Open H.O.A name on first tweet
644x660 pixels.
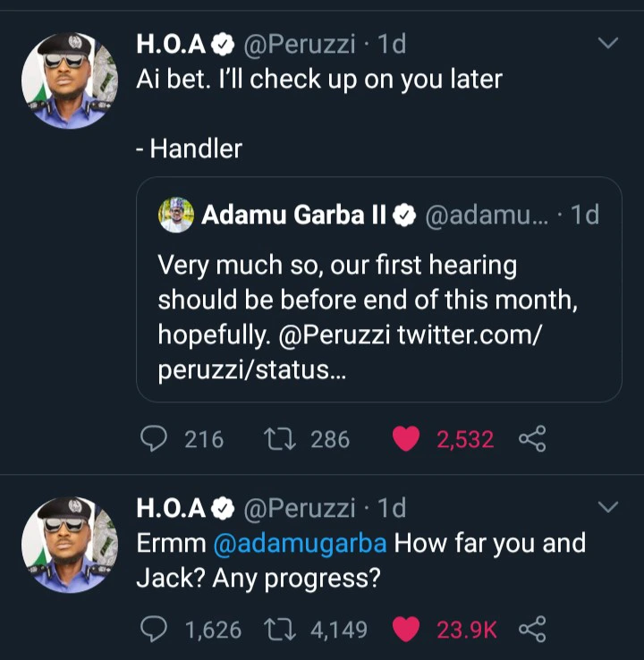coord(173,43)
